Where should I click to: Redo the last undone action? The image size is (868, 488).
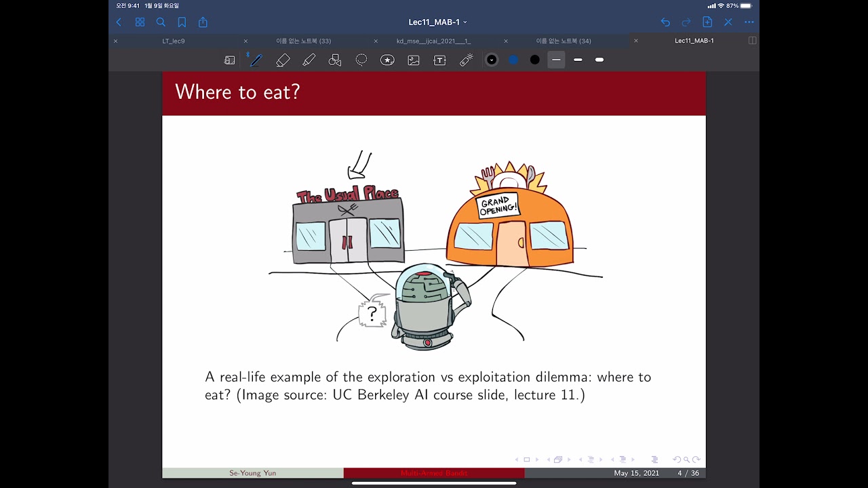tap(686, 22)
